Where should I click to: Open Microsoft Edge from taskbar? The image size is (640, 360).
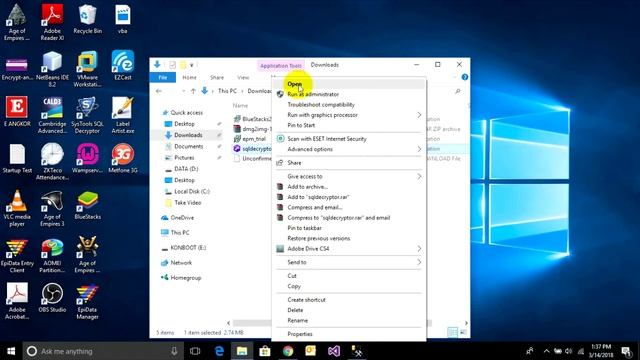(219, 351)
